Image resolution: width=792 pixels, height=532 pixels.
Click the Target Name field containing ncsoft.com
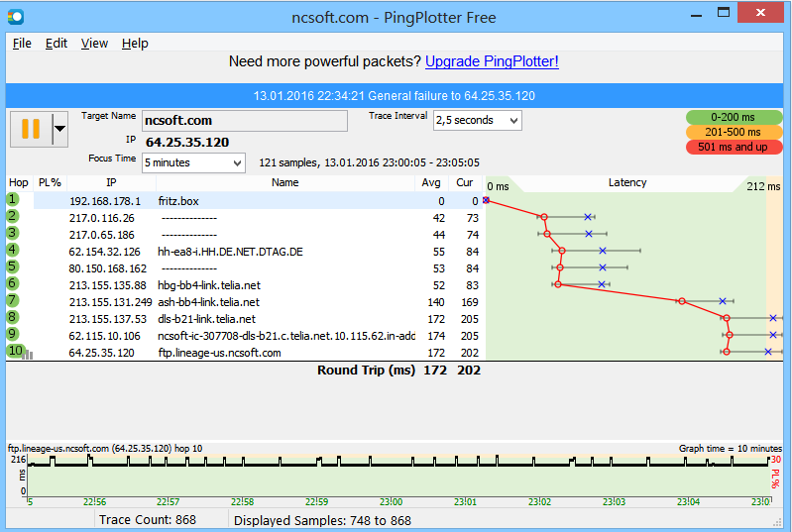click(x=244, y=120)
